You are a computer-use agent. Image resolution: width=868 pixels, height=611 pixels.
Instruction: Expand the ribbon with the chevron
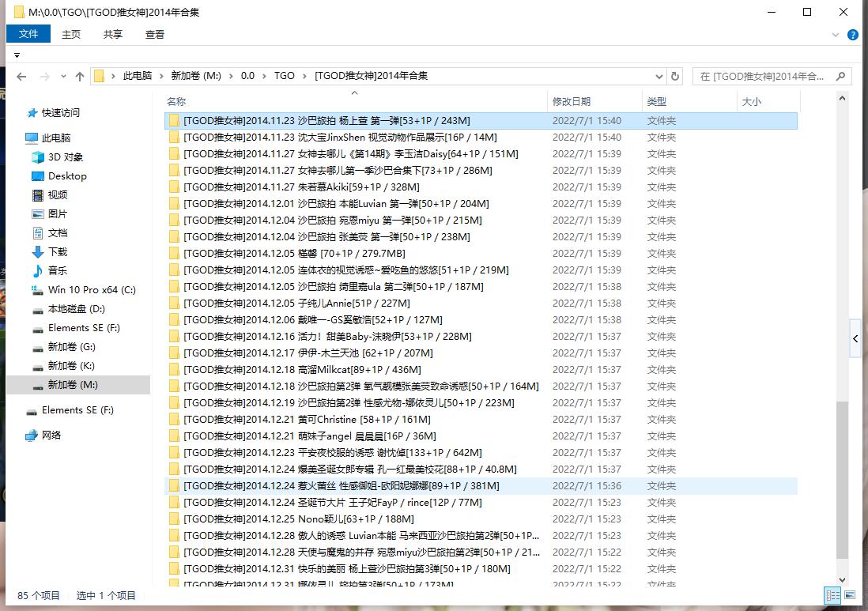pos(836,35)
